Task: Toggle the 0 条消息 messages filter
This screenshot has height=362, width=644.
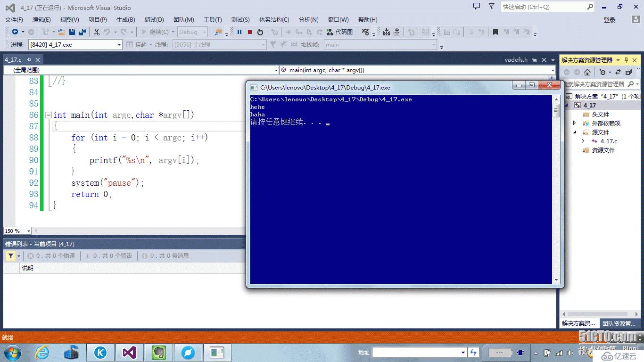Action: pyautogui.click(x=165, y=256)
